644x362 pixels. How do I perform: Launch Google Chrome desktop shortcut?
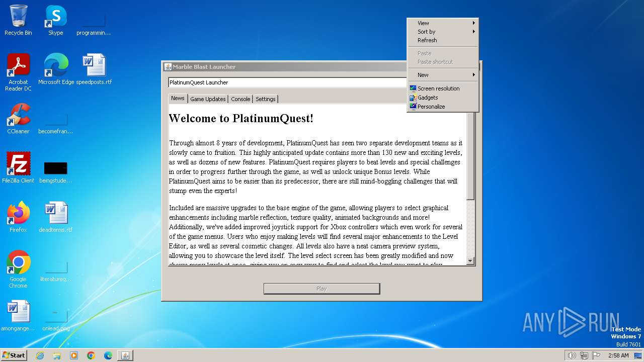click(18, 269)
